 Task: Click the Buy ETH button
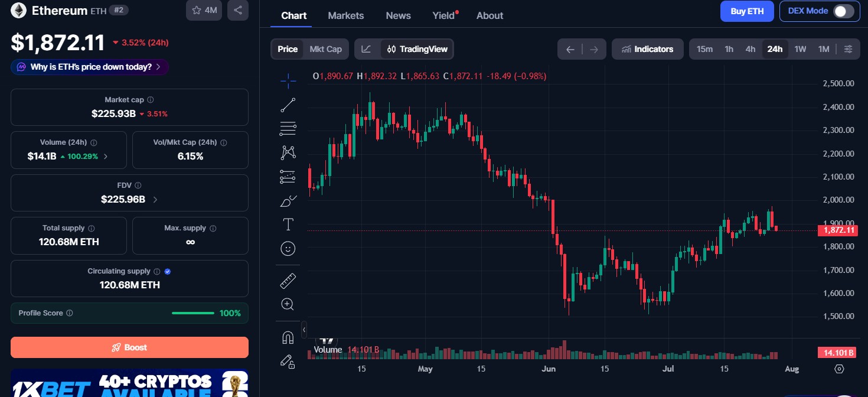point(747,11)
